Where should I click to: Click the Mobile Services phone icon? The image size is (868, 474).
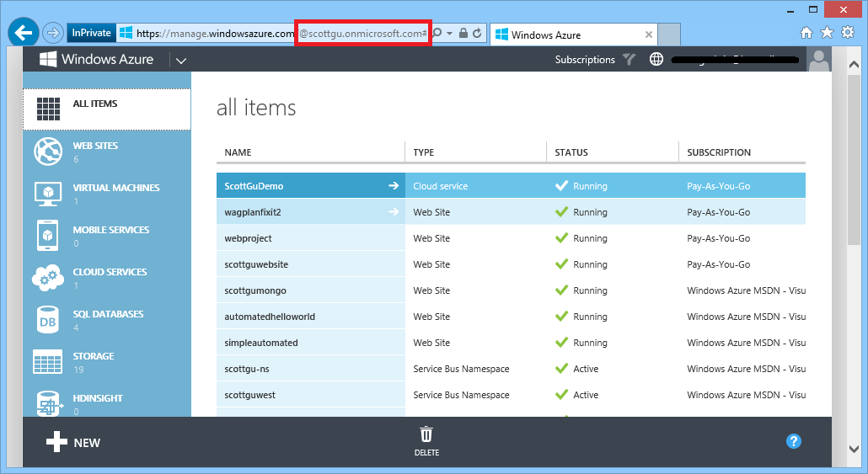point(47,235)
